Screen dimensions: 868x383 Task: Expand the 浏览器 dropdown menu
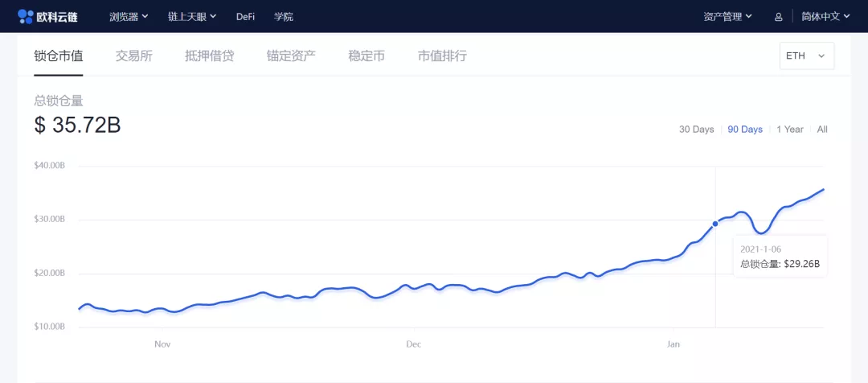pyautogui.click(x=128, y=16)
